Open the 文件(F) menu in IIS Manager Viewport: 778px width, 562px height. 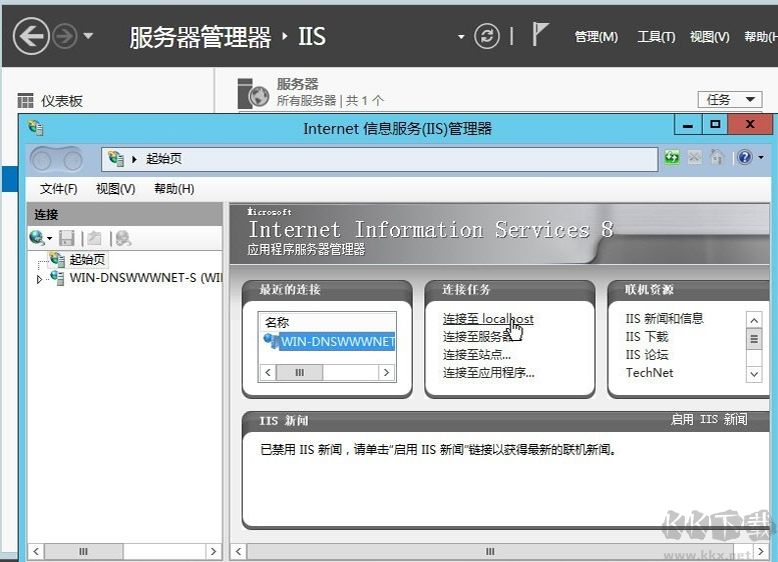point(59,189)
